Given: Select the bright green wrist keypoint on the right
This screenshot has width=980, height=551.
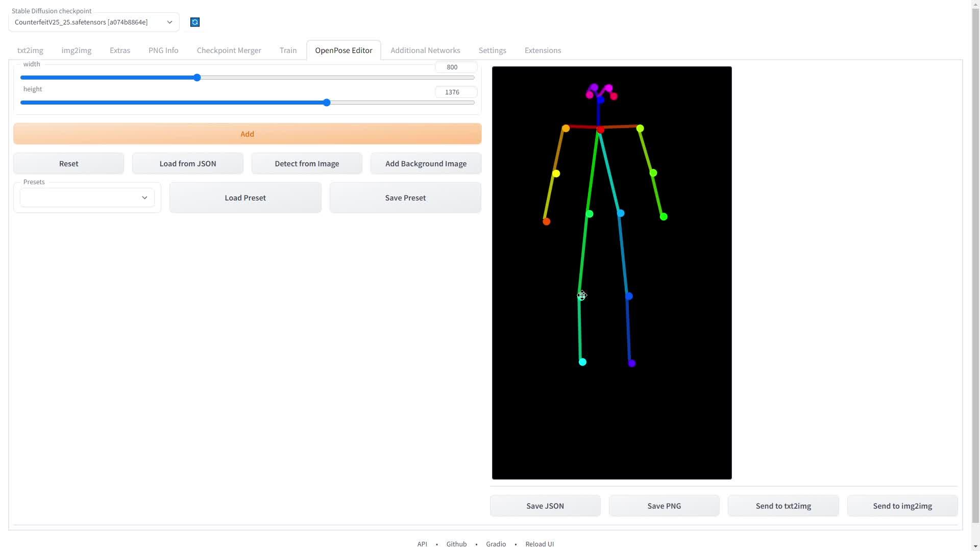Looking at the screenshot, I should coord(664,217).
